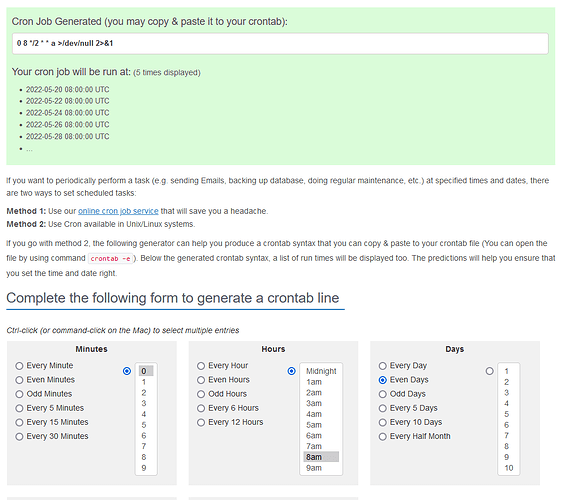The image size is (583, 500).
Task: Select minute 4 in the minutes list
Action: pyautogui.click(x=146, y=414)
